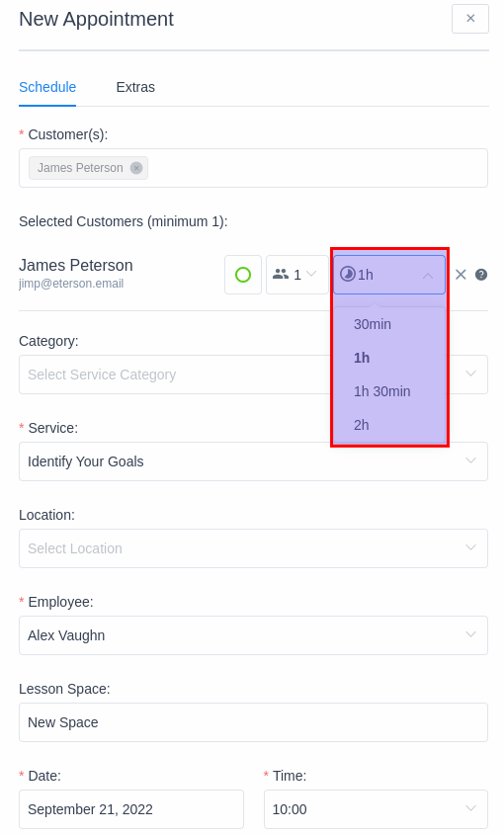Expand the Service dropdown showing Identify Your Goals
The height and width of the screenshot is (835, 504).
[254, 461]
